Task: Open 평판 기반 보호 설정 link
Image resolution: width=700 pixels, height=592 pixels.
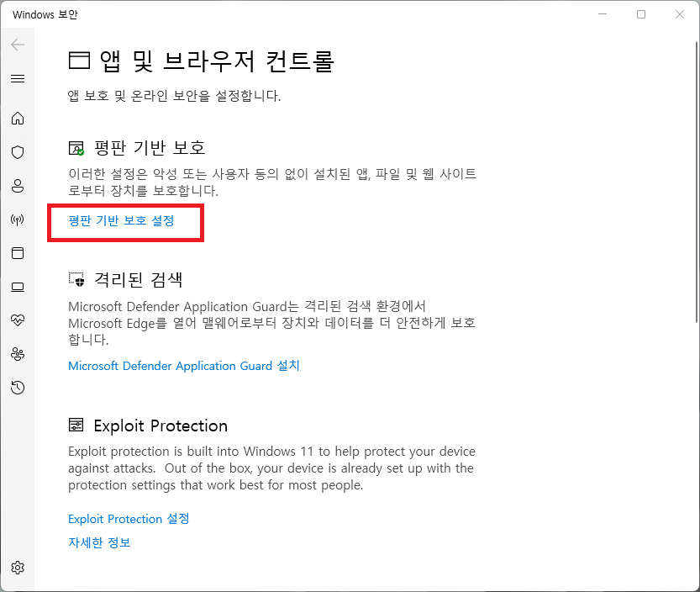Action: click(121, 220)
